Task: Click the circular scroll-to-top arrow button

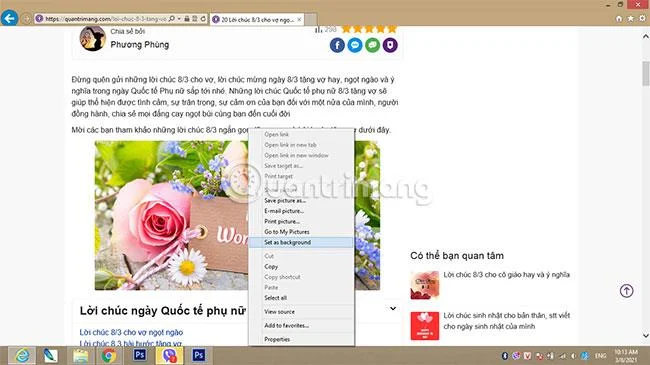Action: 626,291
